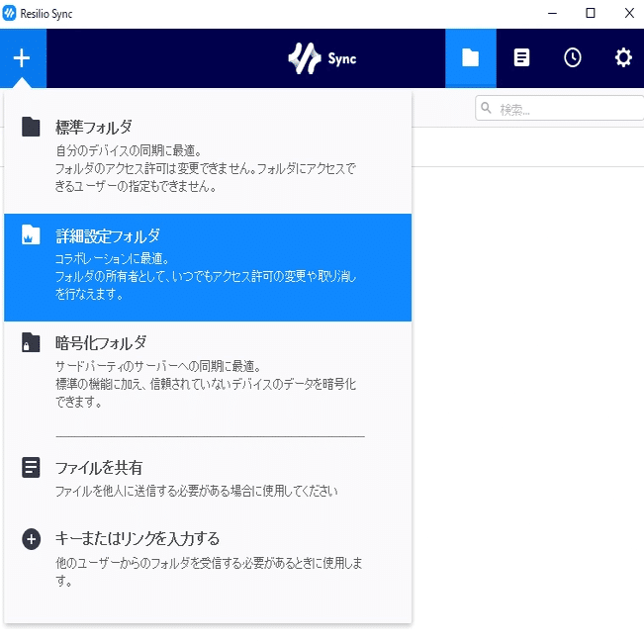Select 詳細設定フォルダ menu entry
This screenshot has width=644, height=644.
208,267
